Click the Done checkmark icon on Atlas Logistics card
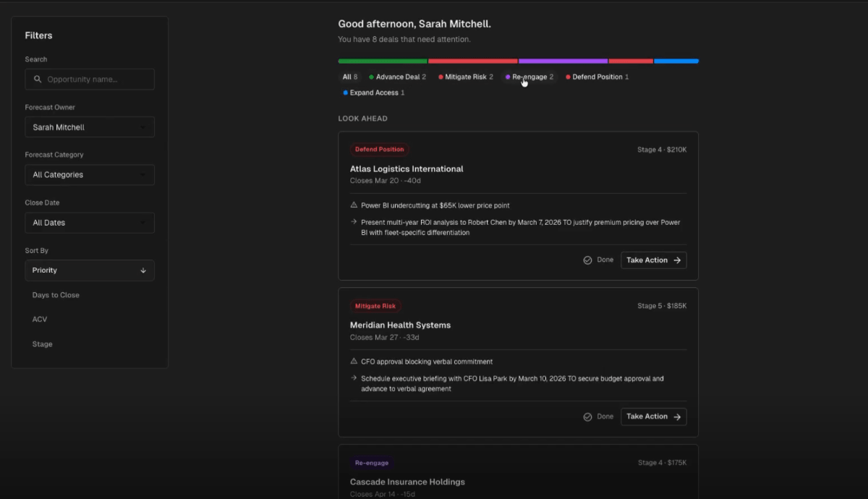Viewport: 868px width, 499px height. 587,260
